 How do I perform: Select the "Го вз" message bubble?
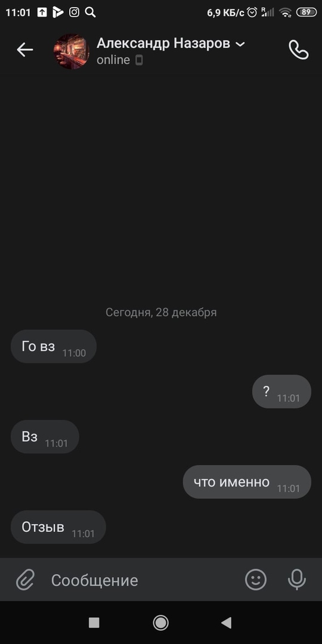[54, 346]
